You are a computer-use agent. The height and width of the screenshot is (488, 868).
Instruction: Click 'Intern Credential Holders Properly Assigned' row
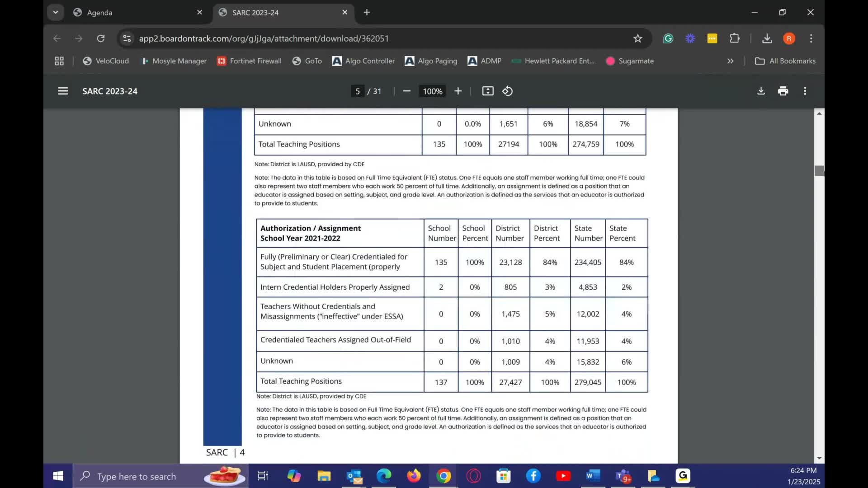pyautogui.click(x=452, y=287)
